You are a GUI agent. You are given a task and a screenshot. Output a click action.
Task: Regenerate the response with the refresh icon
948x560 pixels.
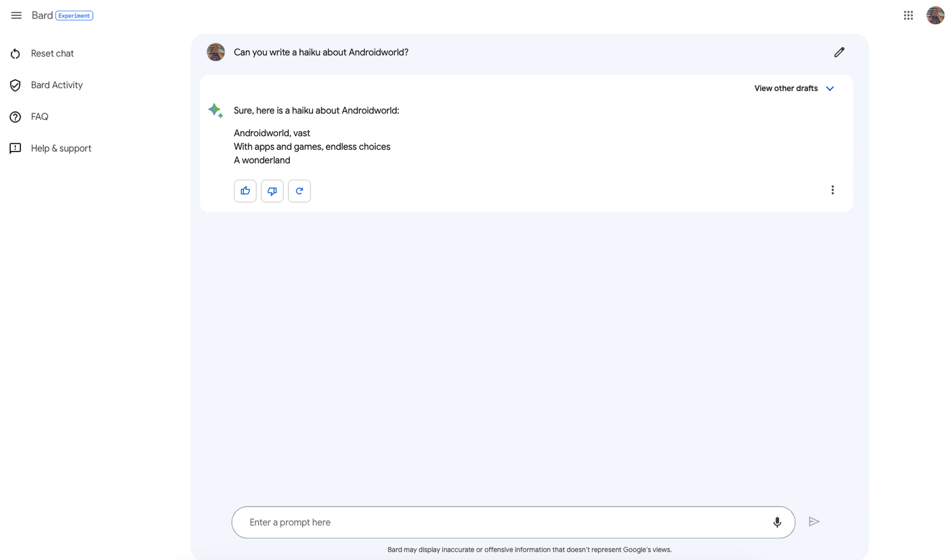coord(299,191)
